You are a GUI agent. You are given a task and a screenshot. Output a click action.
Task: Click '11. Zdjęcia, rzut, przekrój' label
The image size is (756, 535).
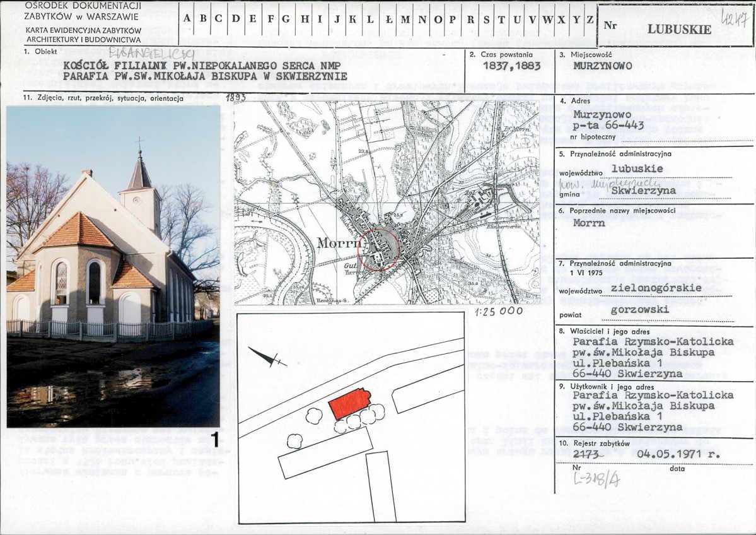point(103,98)
